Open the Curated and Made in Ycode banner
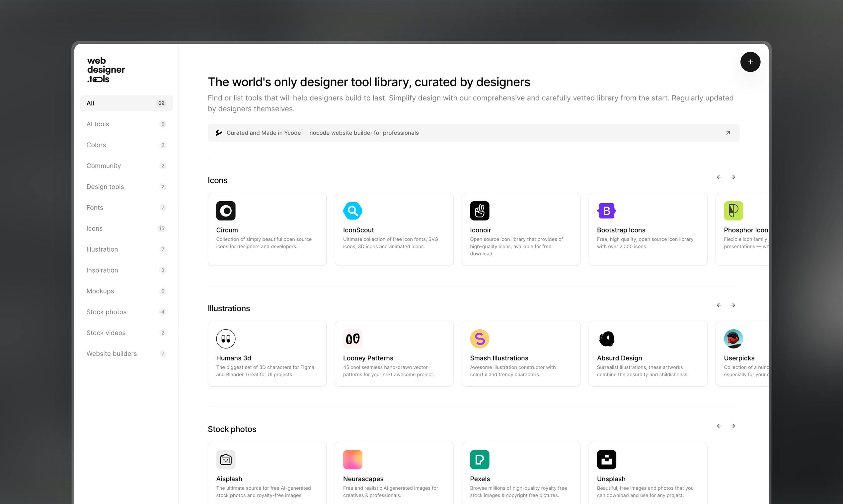The height and width of the screenshot is (504, 843). 474,133
